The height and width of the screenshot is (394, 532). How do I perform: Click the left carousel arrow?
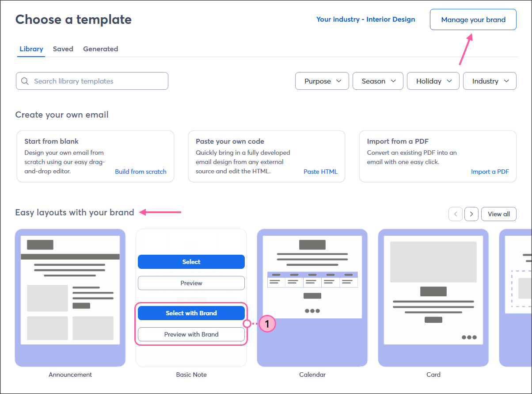456,214
